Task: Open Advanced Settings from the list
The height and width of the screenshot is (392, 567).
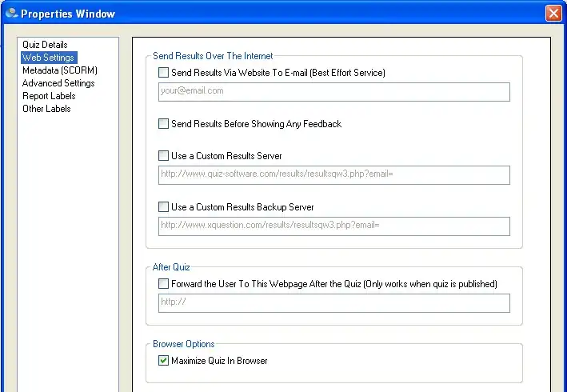Action: pyautogui.click(x=58, y=83)
